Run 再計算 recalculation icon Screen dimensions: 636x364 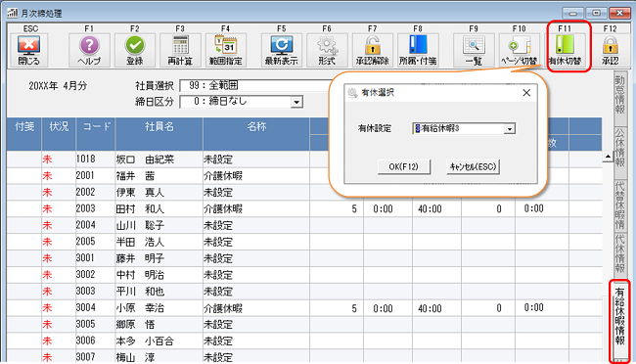coord(180,50)
